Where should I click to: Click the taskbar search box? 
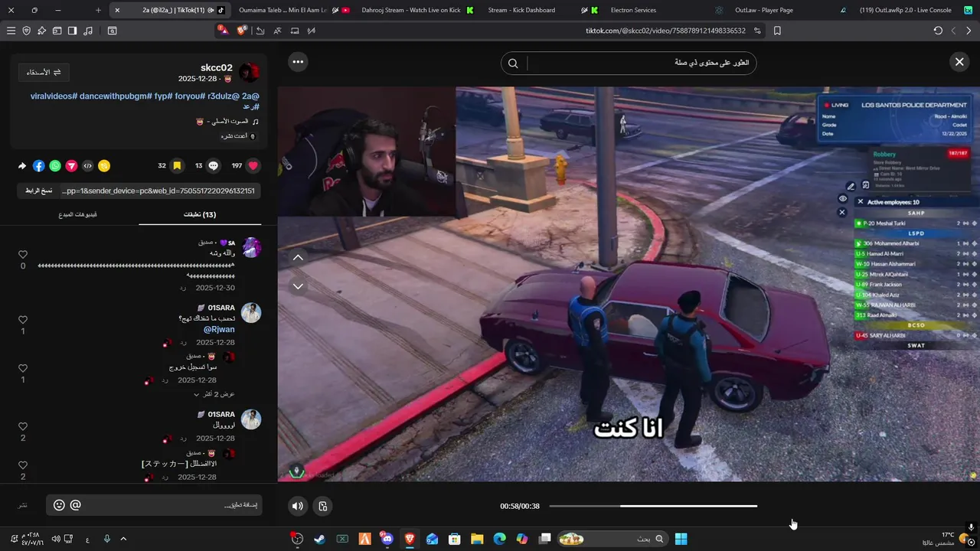tap(613, 539)
